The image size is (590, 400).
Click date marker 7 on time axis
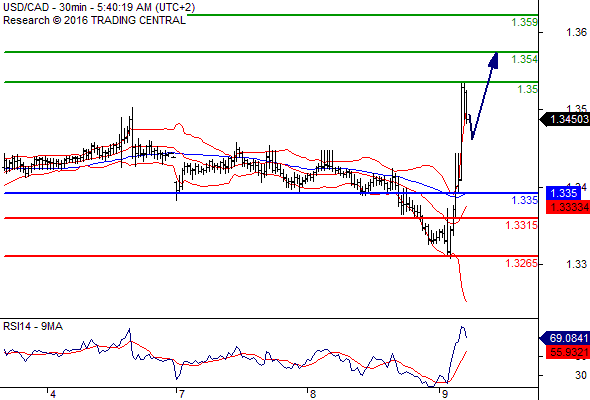pos(181,394)
